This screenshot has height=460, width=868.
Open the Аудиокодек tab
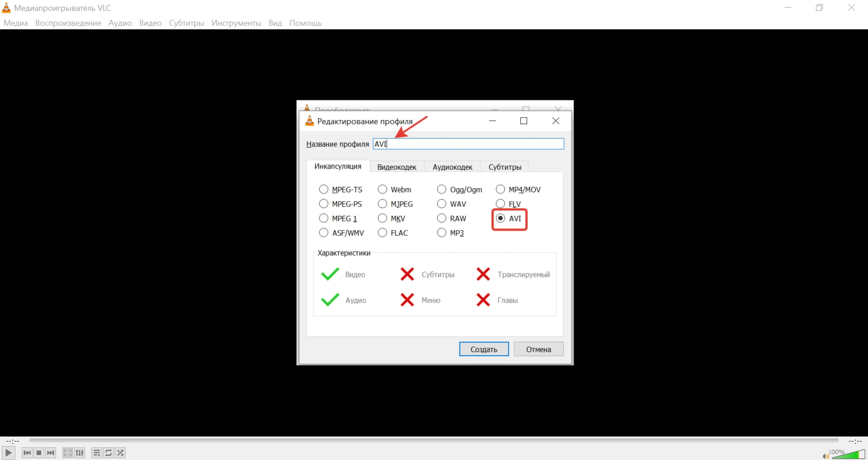452,167
